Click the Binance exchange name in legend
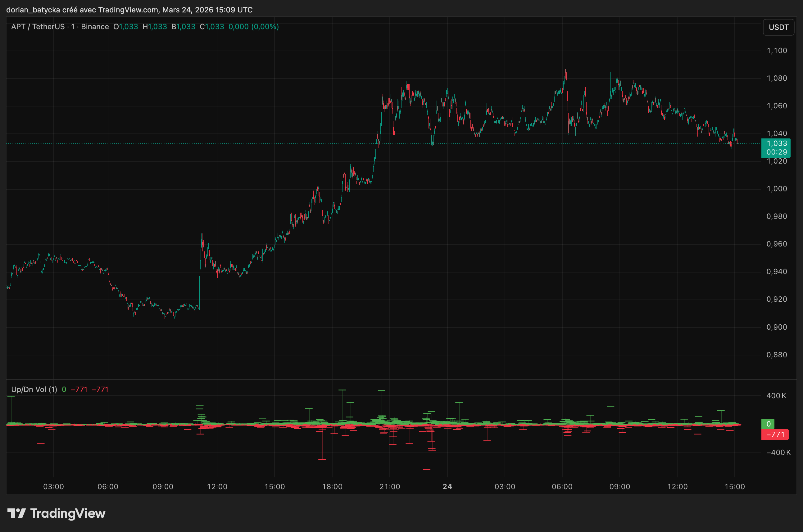 [x=94, y=26]
